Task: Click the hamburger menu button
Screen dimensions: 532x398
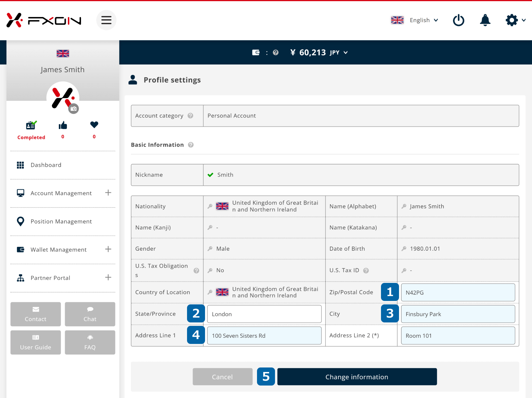Action: pos(106,20)
